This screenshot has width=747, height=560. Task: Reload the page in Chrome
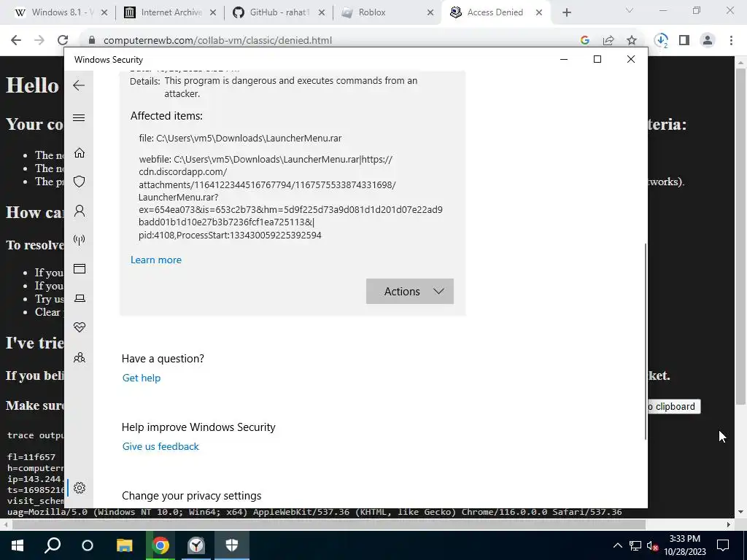tap(63, 40)
